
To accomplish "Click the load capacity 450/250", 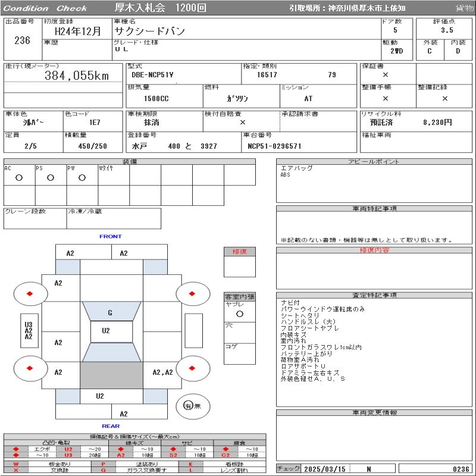I will tap(93, 146).
